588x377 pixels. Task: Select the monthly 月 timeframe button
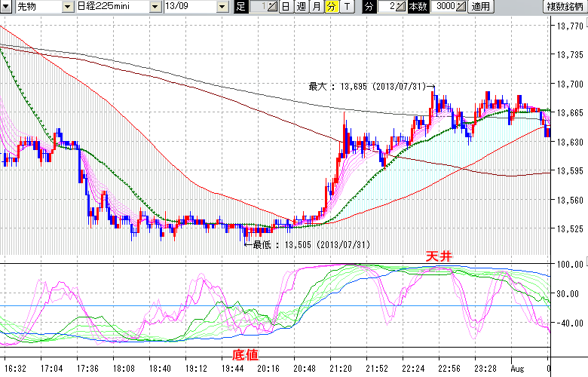[x=316, y=7]
